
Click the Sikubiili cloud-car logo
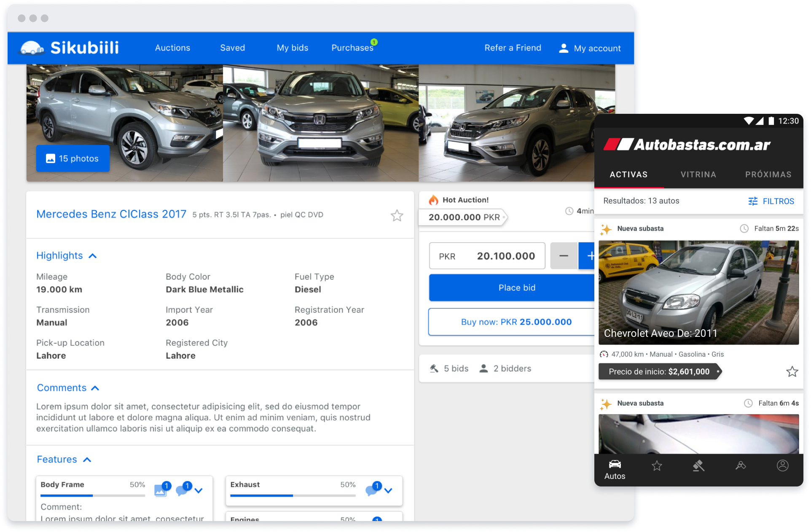click(31, 48)
